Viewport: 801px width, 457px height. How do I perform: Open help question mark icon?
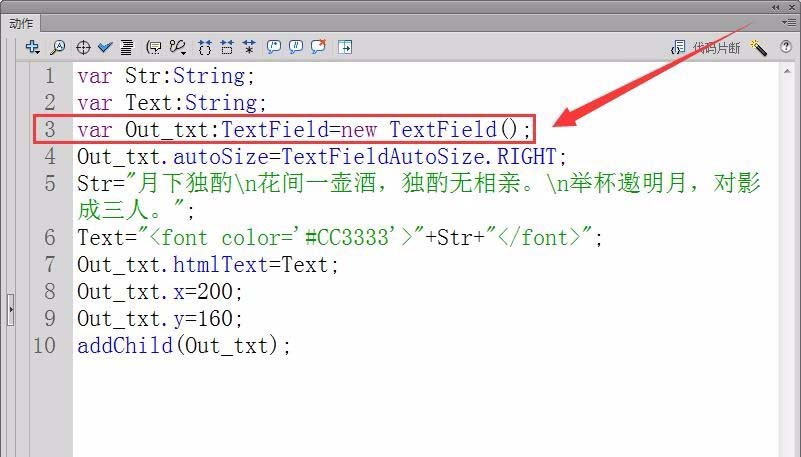(x=786, y=47)
